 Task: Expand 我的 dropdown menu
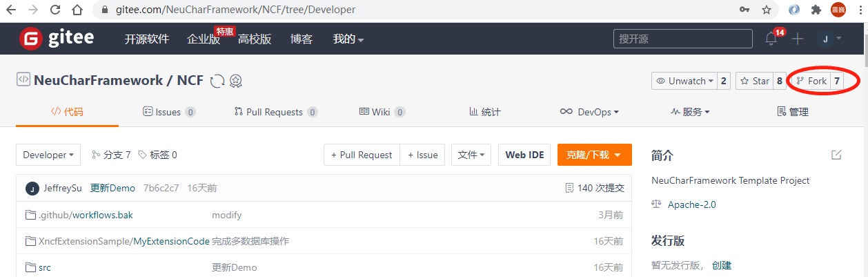348,39
